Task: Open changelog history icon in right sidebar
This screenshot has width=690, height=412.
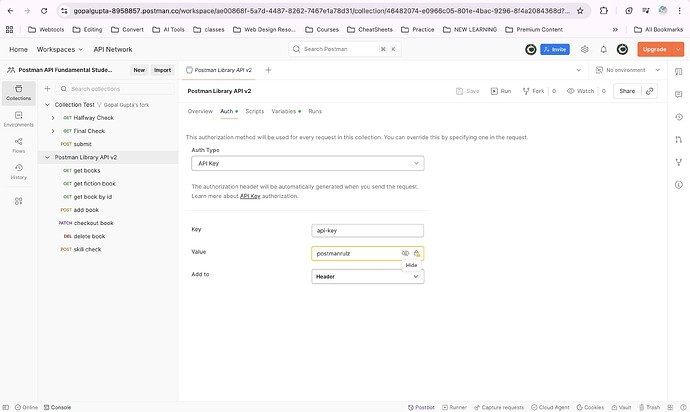Action: coord(679,117)
